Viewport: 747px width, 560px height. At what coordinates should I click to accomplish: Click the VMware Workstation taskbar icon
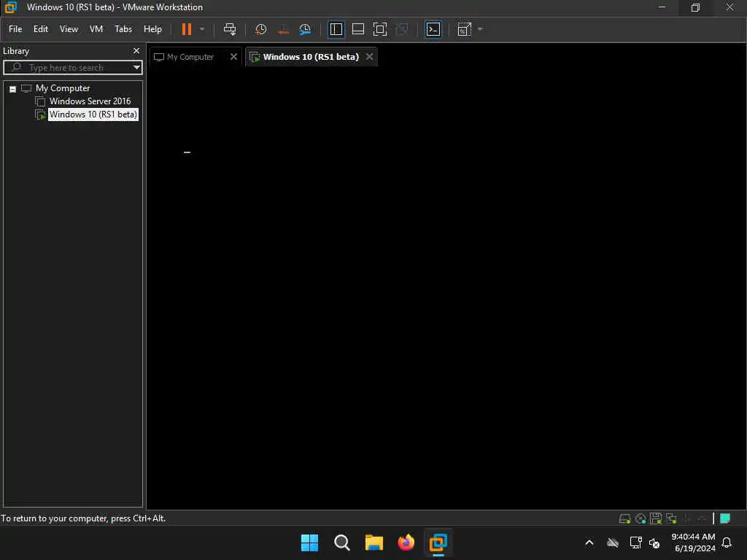pos(438,542)
